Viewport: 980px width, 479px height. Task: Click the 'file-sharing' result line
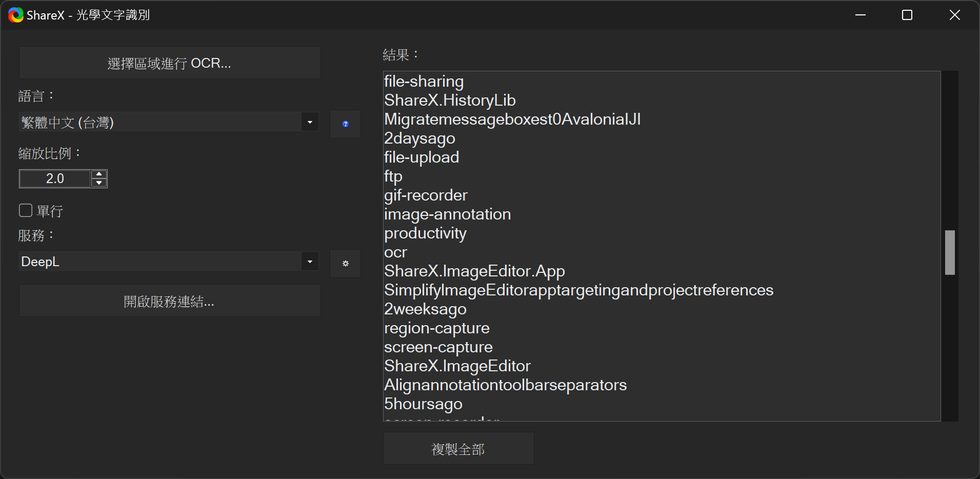[424, 81]
